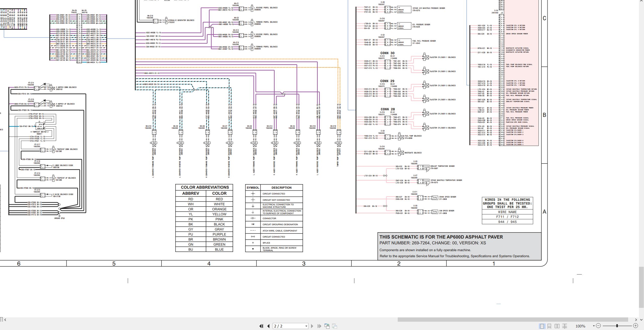Click 'COOLANT TEMPERATURE SENSOR' label
The height and width of the screenshot is (330, 644).
[x=442, y=166]
